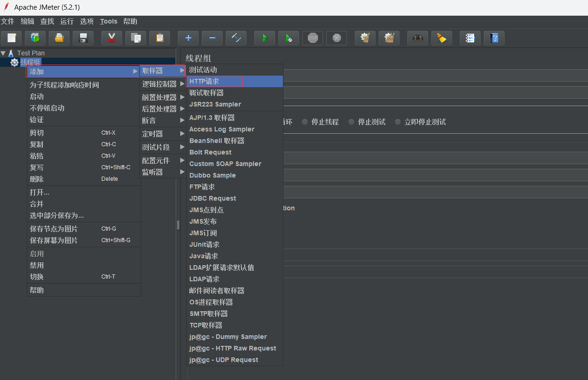The width and height of the screenshot is (588, 380).
Task: Expand the 测试片段 submenu
Action: tap(163, 147)
